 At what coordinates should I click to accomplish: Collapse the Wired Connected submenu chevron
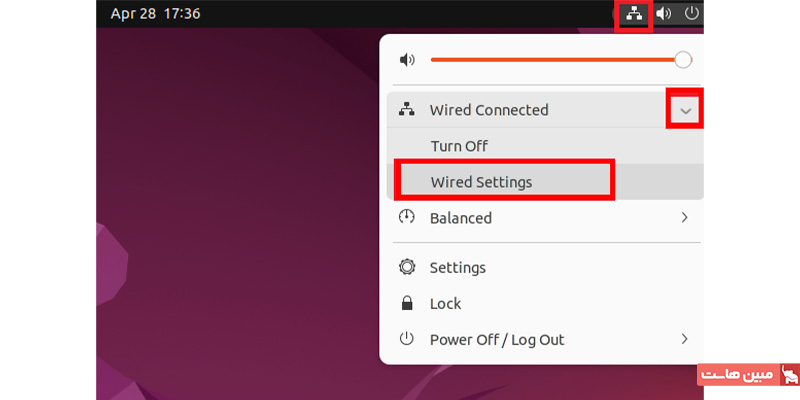point(685,110)
